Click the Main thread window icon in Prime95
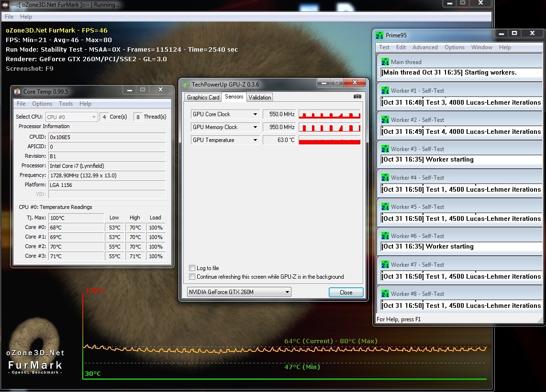 click(385, 62)
